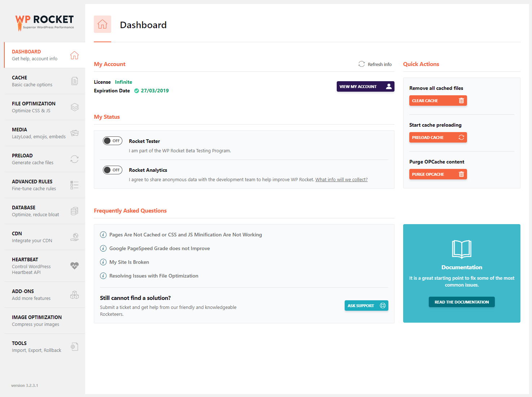532x397 pixels.
Task: Open FAQ 'My Site Is Broken'
Action: pos(129,262)
